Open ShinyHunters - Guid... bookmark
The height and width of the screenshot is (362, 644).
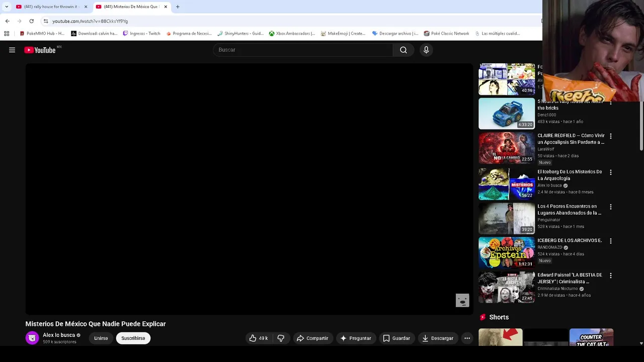[240, 34]
